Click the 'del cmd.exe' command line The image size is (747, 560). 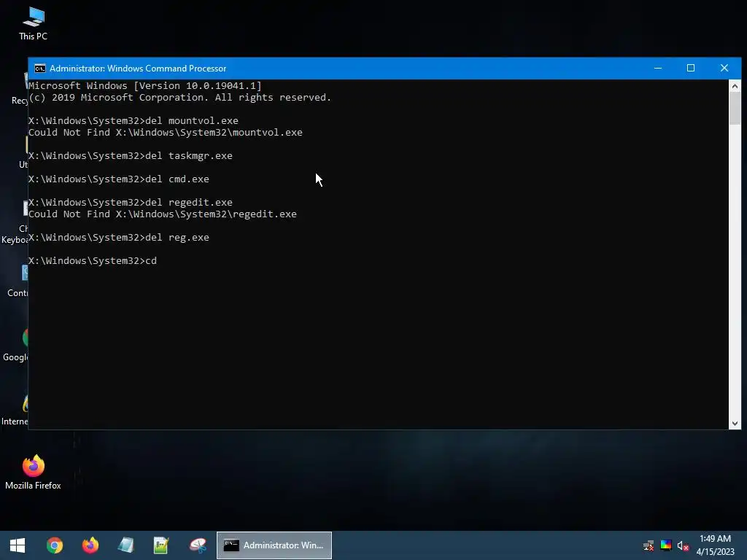coord(119,179)
